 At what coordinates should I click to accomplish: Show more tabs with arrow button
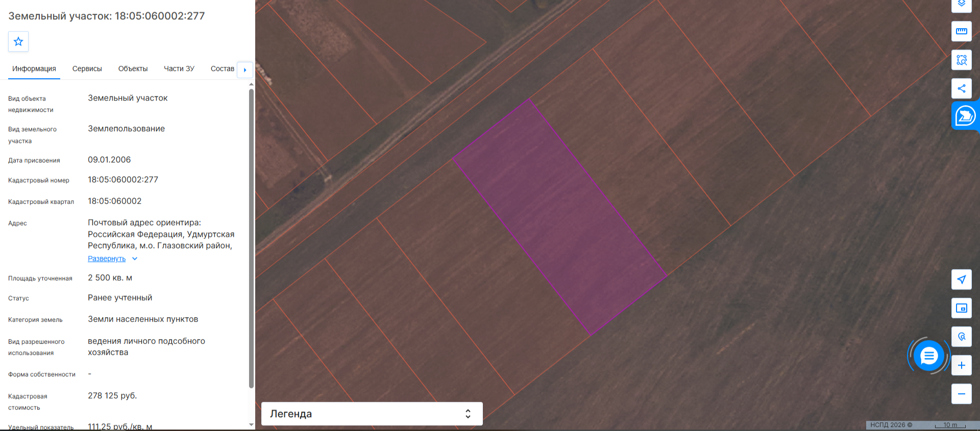[x=245, y=69]
